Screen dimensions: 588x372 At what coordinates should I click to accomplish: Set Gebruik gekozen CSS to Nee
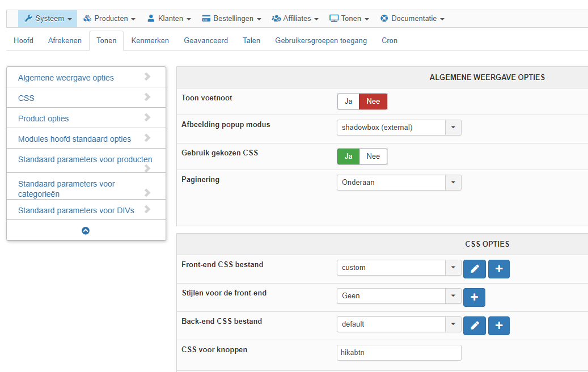pos(373,157)
